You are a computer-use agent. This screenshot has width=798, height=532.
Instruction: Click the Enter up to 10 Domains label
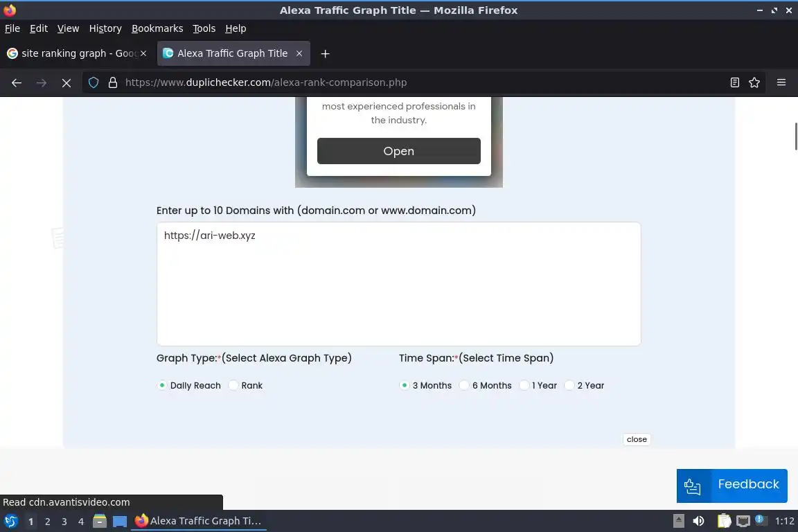[x=316, y=211]
